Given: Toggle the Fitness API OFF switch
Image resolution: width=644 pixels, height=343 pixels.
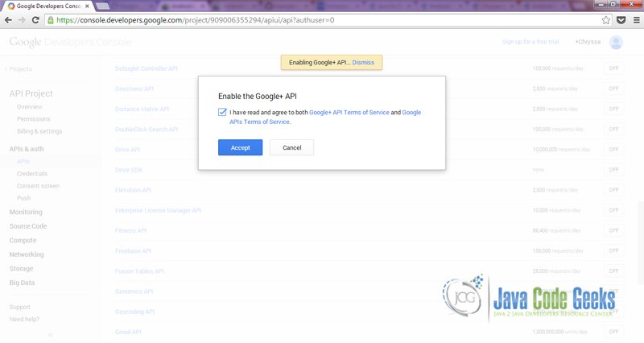Looking at the screenshot, I should pyautogui.click(x=613, y=230).
